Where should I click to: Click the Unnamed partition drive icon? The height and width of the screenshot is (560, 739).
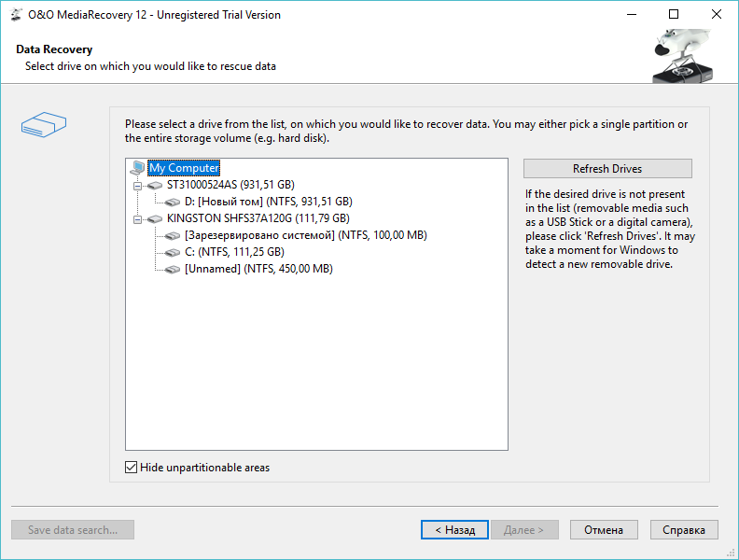[173, 269]
